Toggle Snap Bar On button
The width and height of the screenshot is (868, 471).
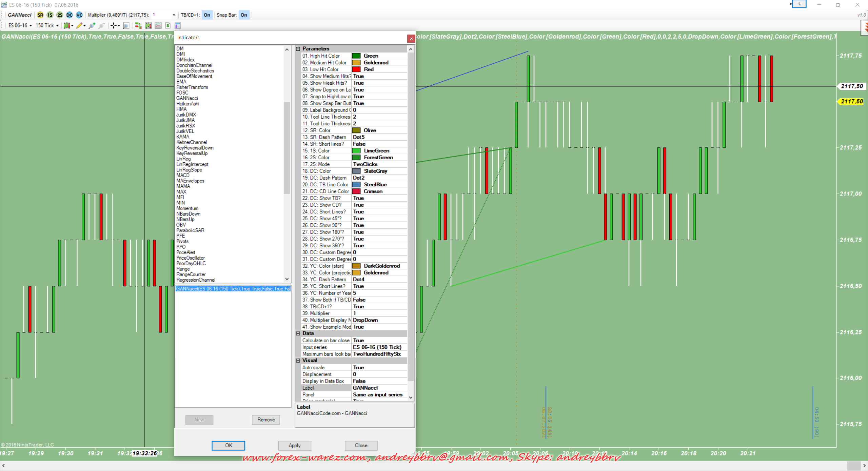(244, 15)
